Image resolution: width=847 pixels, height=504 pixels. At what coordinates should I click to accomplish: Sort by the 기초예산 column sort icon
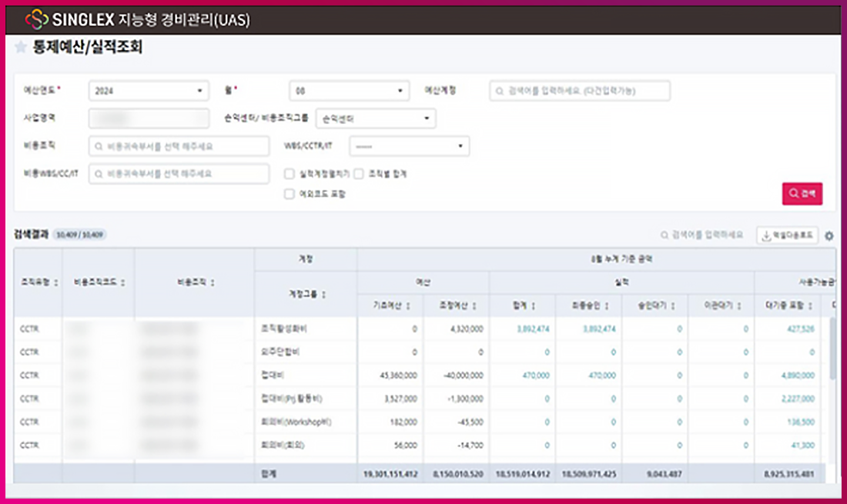(x=408, y=306)
